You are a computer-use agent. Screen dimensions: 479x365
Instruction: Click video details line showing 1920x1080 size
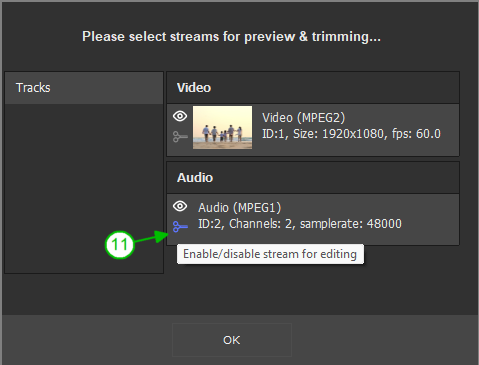click(351, 134)
